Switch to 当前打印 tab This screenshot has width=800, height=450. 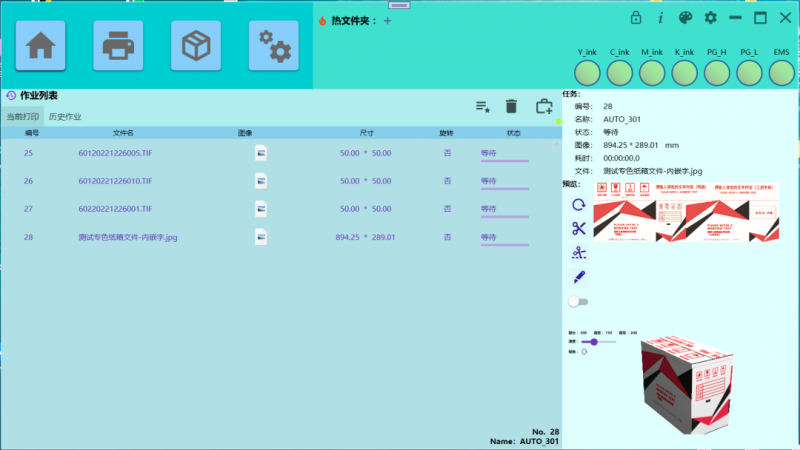click(x=22, y=117)
